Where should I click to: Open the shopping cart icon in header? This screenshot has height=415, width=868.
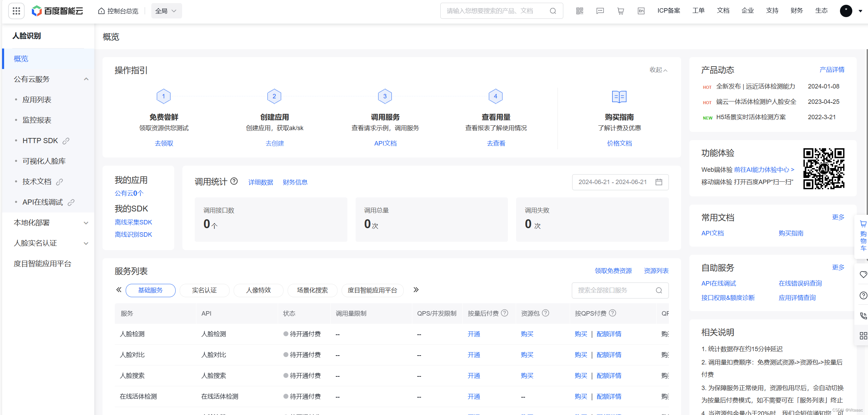[621, 11]
